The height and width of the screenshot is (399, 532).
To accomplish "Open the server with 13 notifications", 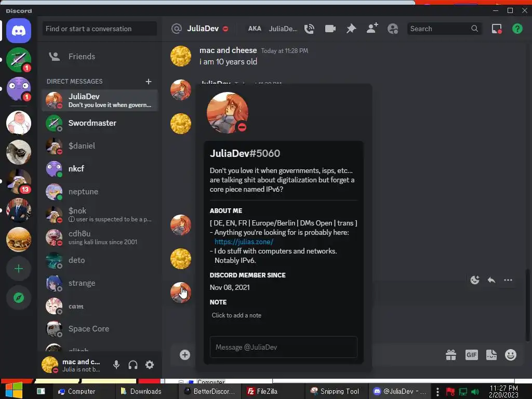I will (x=19, y=181).
